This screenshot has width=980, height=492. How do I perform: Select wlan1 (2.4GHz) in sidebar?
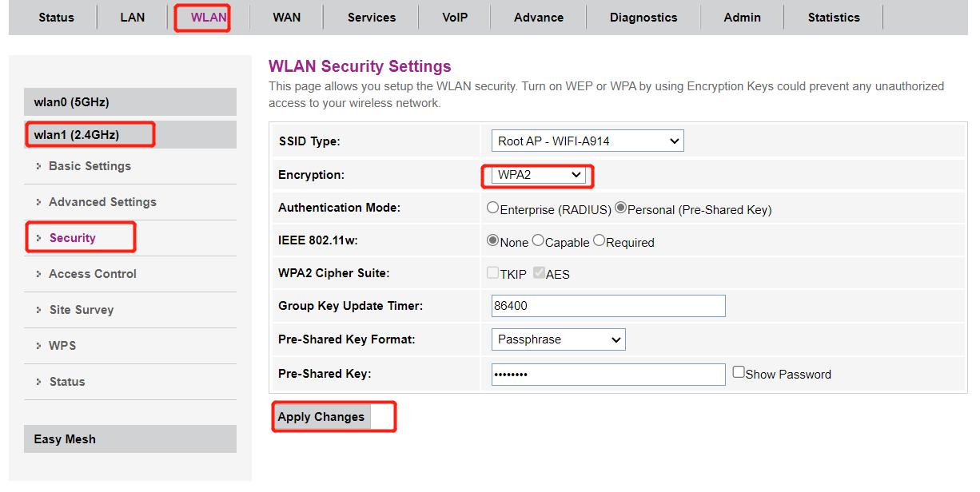pos(77,135)
